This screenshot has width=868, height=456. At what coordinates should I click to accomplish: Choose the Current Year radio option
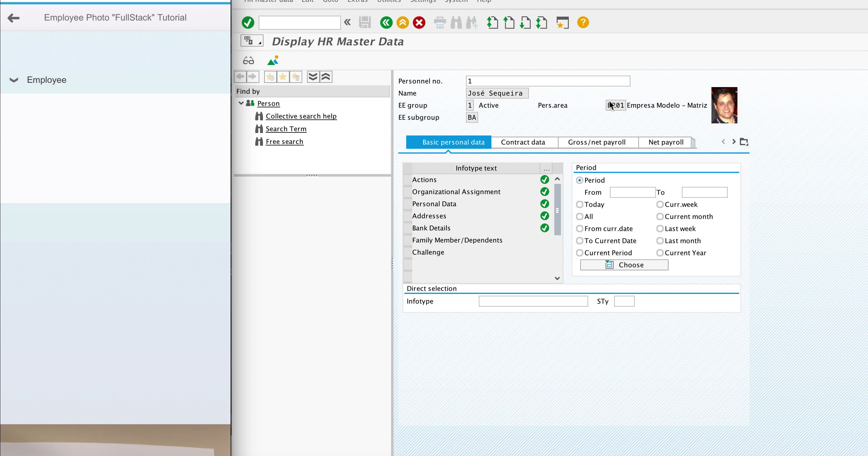pos(660,252)
